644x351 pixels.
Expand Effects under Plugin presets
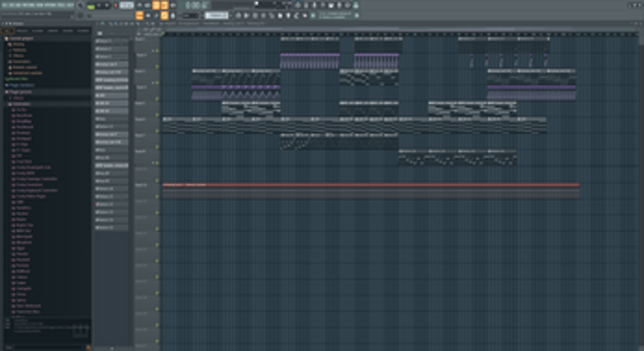pyautogui.click(x=17, y=98)
